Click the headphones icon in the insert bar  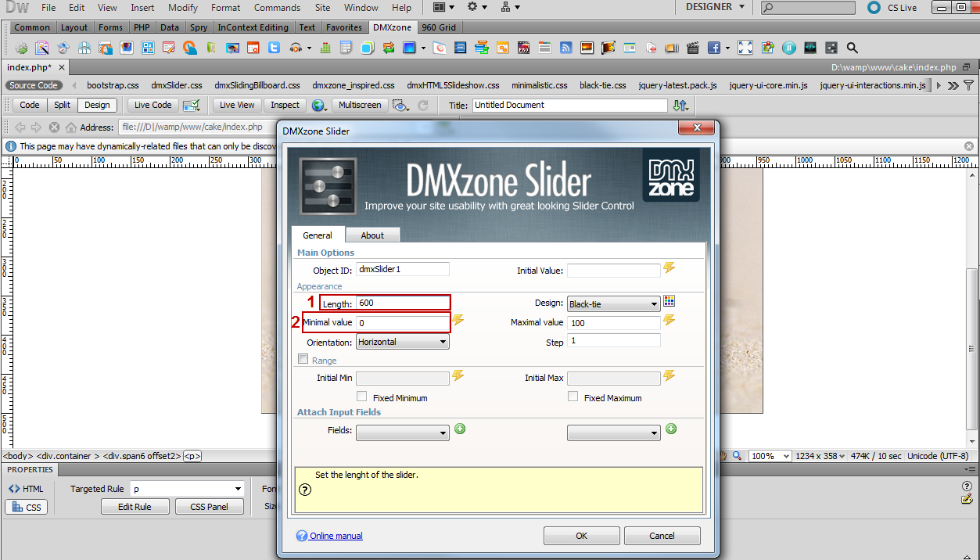296,48
